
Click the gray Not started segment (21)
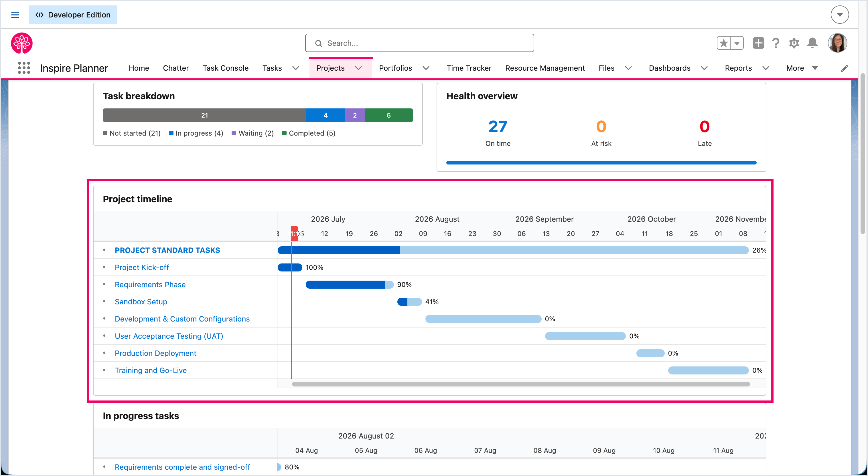pos(204,115)
